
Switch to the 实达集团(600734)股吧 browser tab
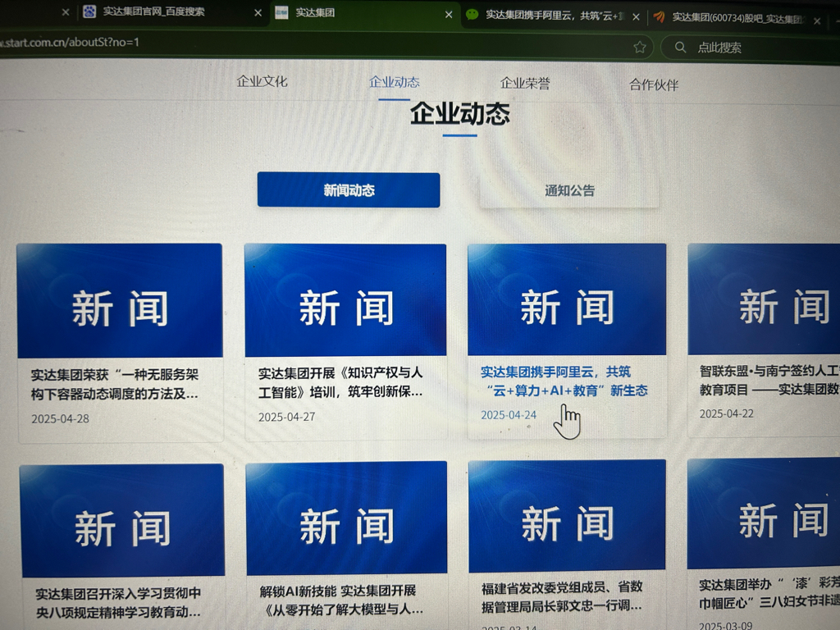coord(737,18)
